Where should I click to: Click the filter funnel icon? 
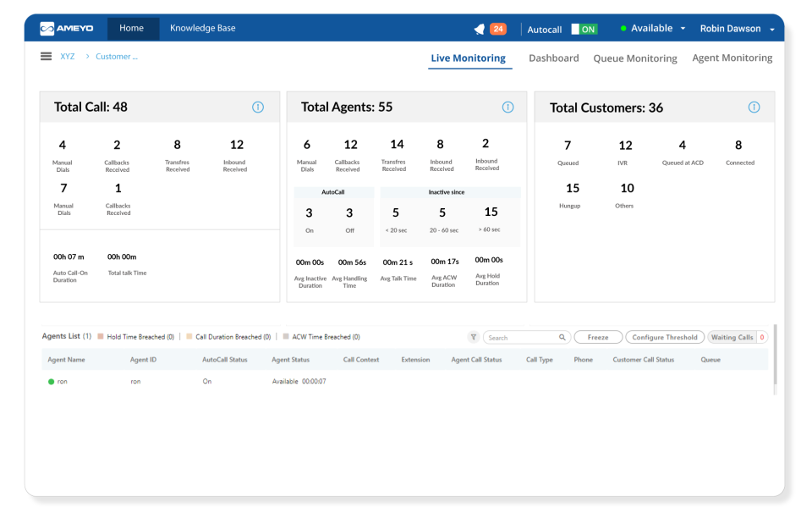[474, 337]
